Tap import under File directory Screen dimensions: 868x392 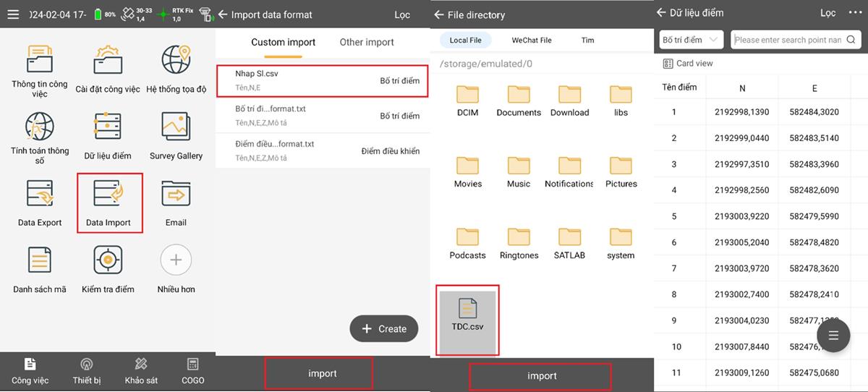(x=541, y=375)
